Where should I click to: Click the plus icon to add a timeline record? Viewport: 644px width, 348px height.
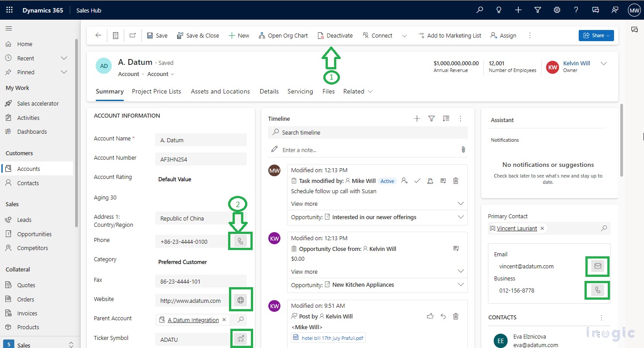point(416,118)
